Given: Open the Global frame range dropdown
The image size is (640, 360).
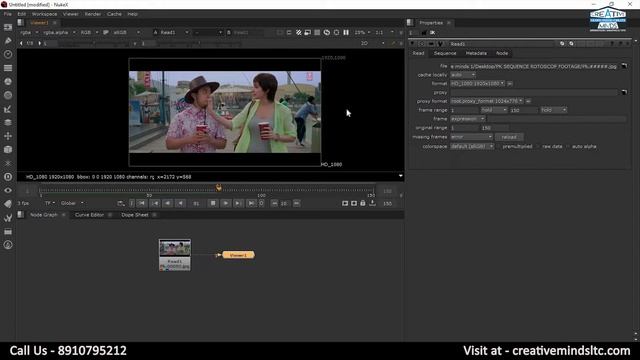Looking at the screenshot, I should pyautogui.click(x=72, y=203).
